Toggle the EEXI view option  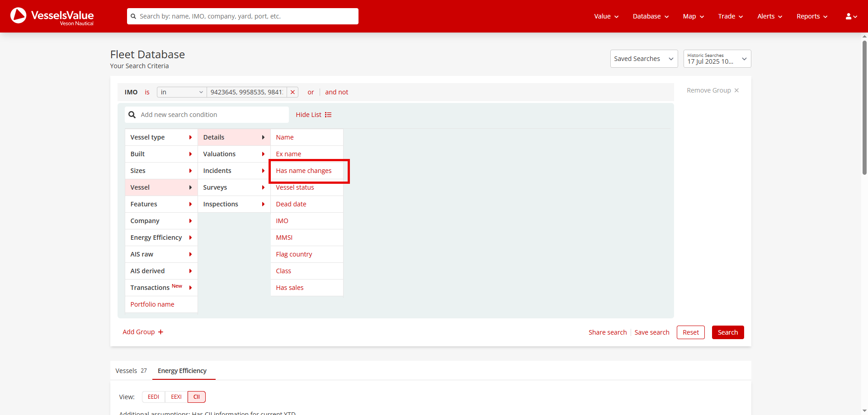pyautogui.click(x=176, y=397)
